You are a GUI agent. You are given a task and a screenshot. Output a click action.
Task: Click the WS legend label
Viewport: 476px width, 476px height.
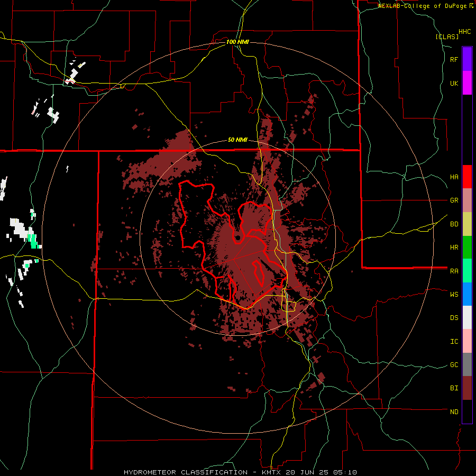(454, 295)
